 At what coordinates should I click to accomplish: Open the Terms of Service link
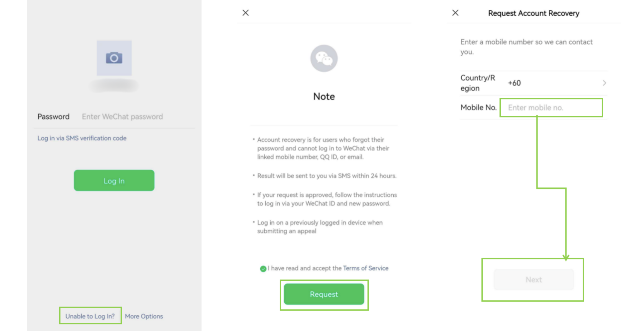click(x=365, y=268)
